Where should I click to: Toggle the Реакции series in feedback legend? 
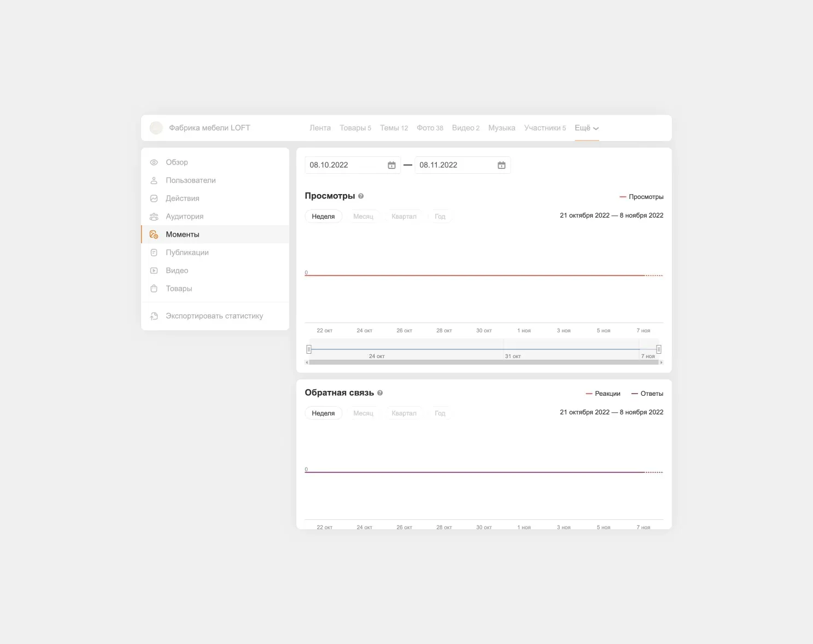[x=603, y=394]
